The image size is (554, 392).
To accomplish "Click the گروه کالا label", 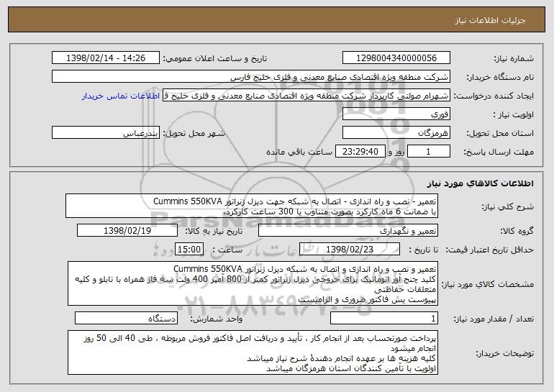I will tap(517, 232).
